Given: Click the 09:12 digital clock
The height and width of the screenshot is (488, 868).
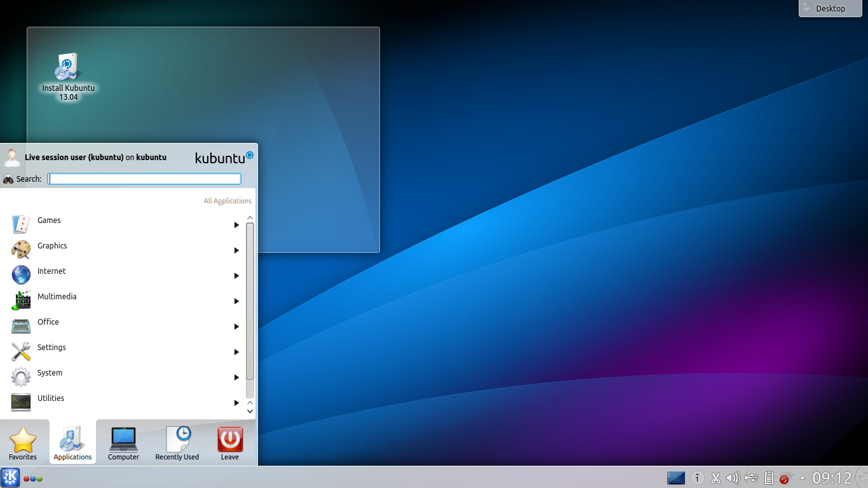Looking at the screenshot, I should click(x=832, y=478).
